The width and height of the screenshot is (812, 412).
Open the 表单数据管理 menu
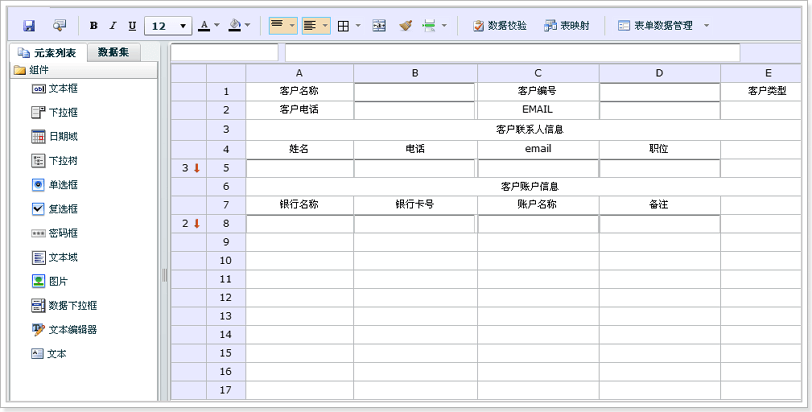[x=662, y=26]
